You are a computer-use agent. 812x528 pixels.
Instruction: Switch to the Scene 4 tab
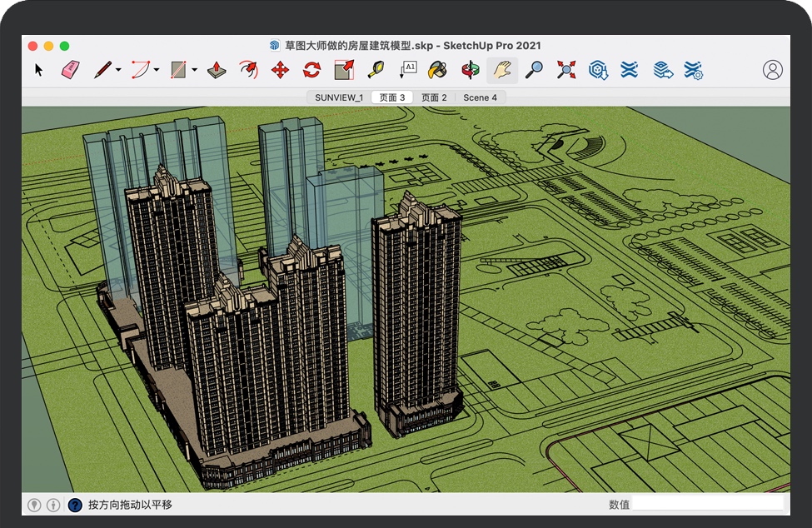click(x=480, y=97)
